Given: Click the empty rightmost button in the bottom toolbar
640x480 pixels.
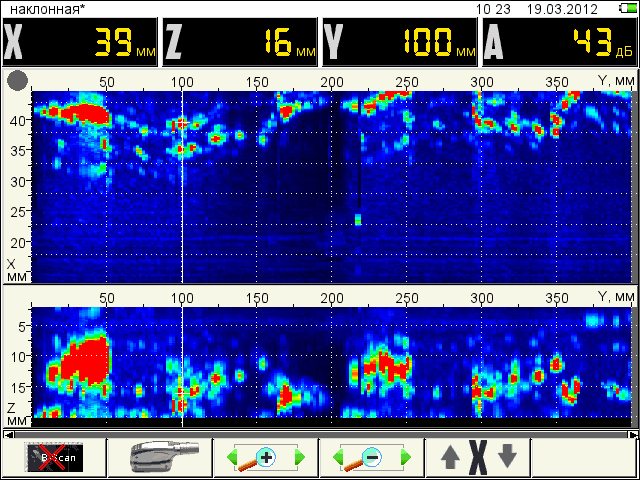Looking at the screenshot, I should click(586, 458).
